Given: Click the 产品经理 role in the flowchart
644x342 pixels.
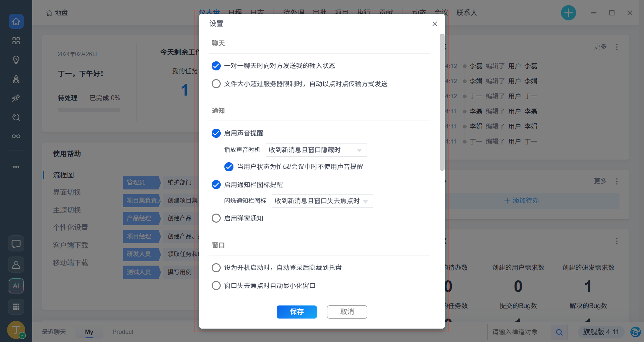Looking at the screenshot, I should pos(141,218).
